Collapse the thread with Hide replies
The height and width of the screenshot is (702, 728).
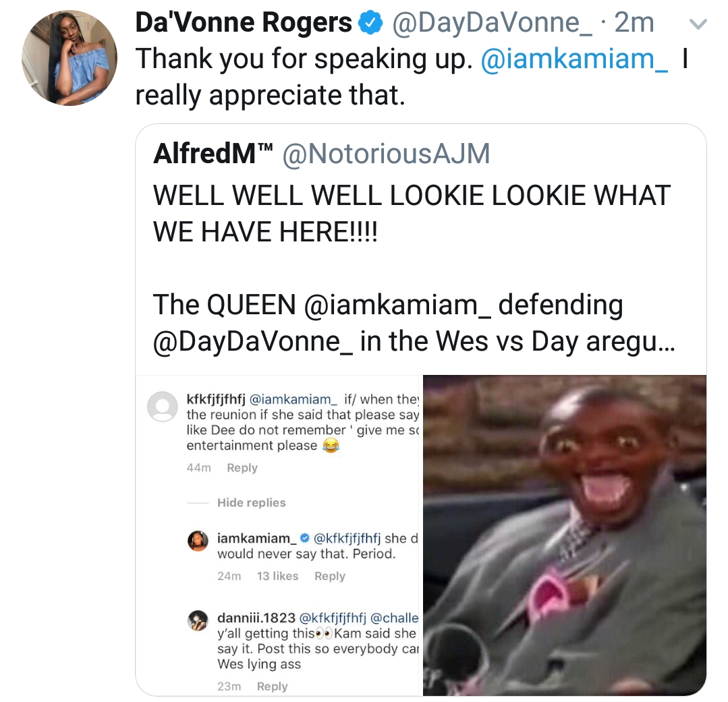click(251, 502)
